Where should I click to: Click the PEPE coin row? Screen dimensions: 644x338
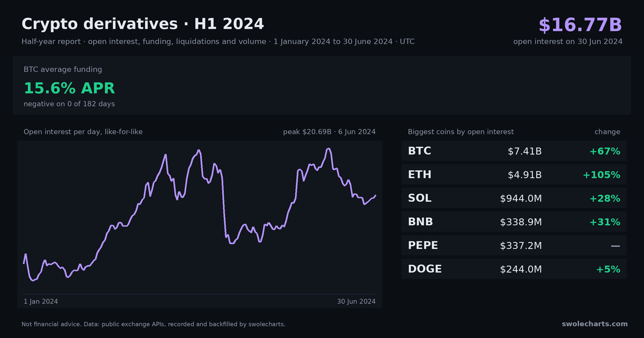tap(514, 245)
